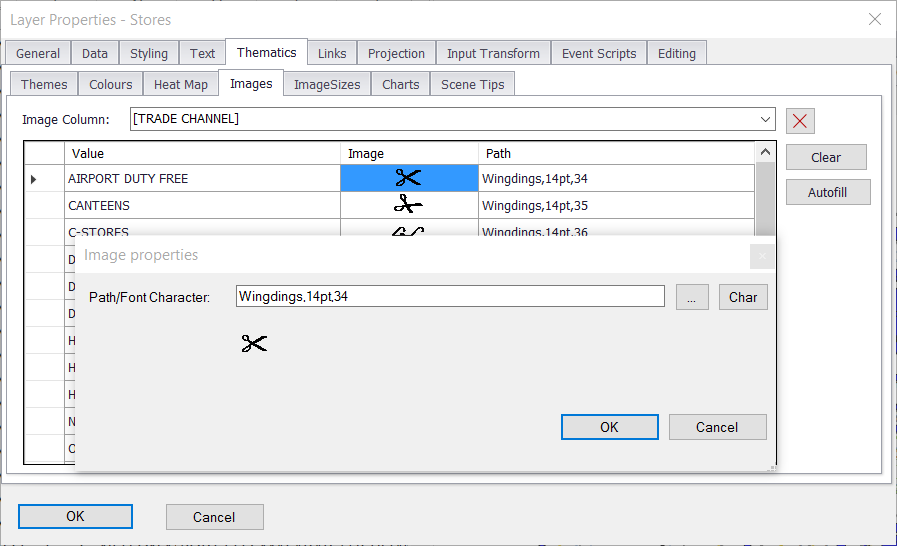This screenshot has height=546, width=897.
Task: Switch to the Colours sub-tab
Action: tap(110, 85)
